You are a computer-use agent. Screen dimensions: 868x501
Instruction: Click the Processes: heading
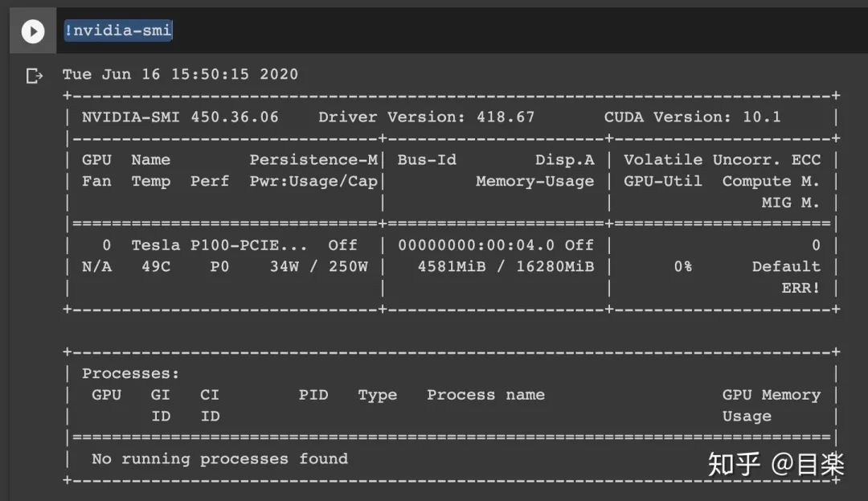tap(131, 373)
